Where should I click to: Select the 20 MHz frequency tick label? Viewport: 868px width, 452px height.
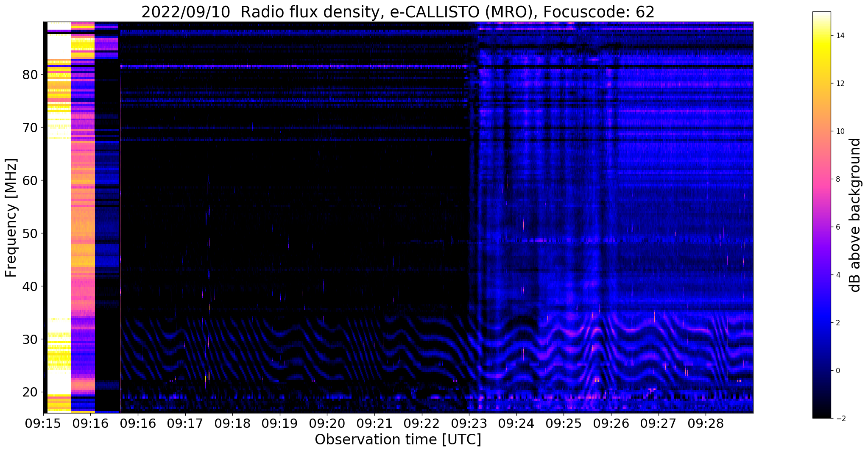[30, 392]
